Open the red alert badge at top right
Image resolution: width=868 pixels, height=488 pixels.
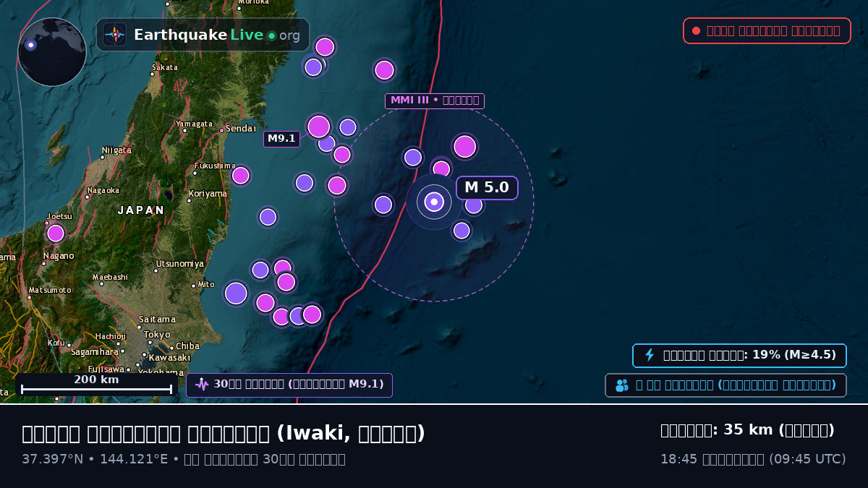(767, 30)
